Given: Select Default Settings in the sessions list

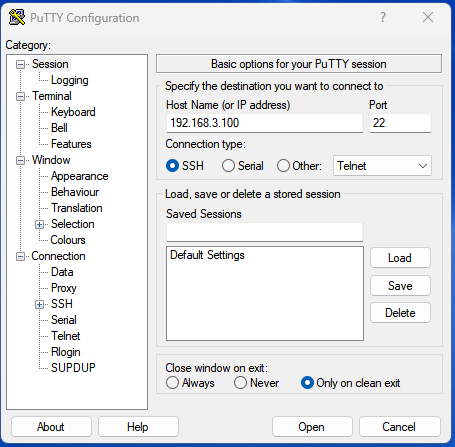Looking at the screenshot, I should coord(207,255).
